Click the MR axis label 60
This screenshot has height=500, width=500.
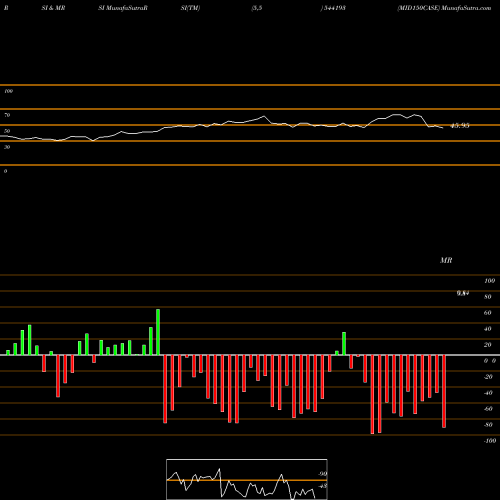[488, 313]
